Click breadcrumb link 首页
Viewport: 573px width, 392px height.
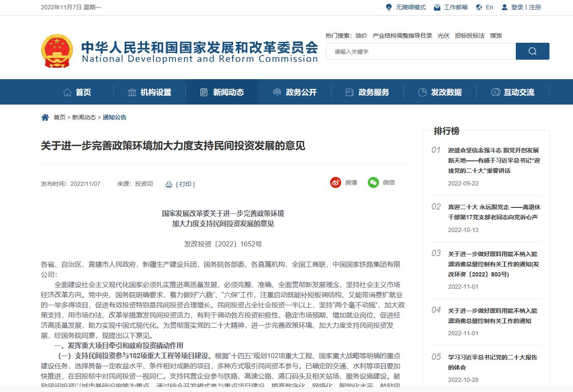click(59, 117)
